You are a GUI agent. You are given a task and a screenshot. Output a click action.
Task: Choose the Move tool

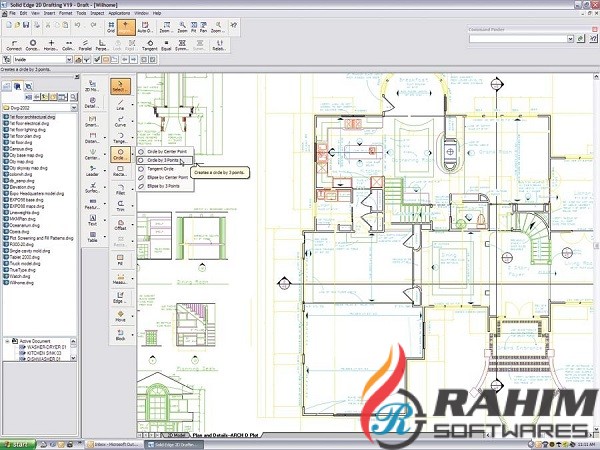[x=120, y=316]
